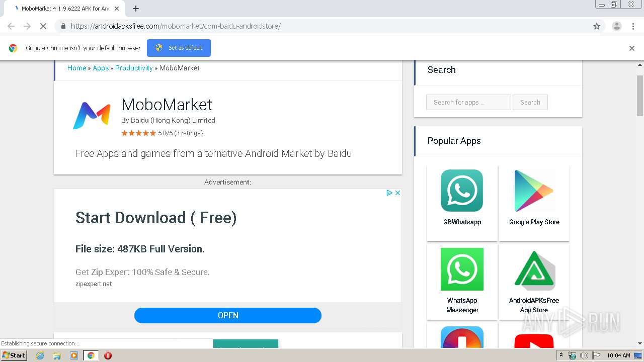Click the page vertical scrollbar thumb
This screenshot has width=644, height=362.
640,96
